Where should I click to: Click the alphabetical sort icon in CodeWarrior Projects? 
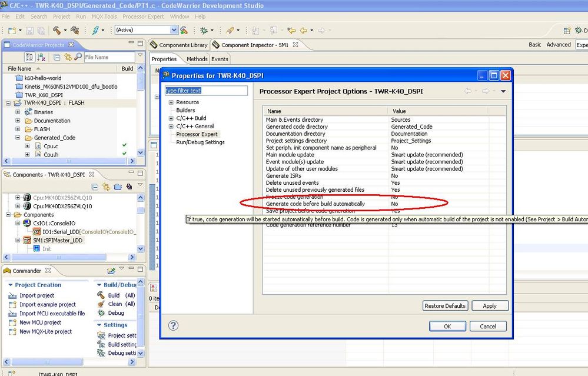41,57
